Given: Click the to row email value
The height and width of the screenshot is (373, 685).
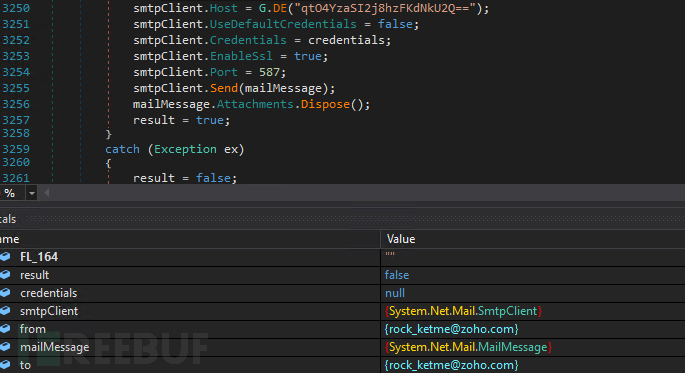Looking at the screenshot, I should pyautogui.click(x=451, y=365).
